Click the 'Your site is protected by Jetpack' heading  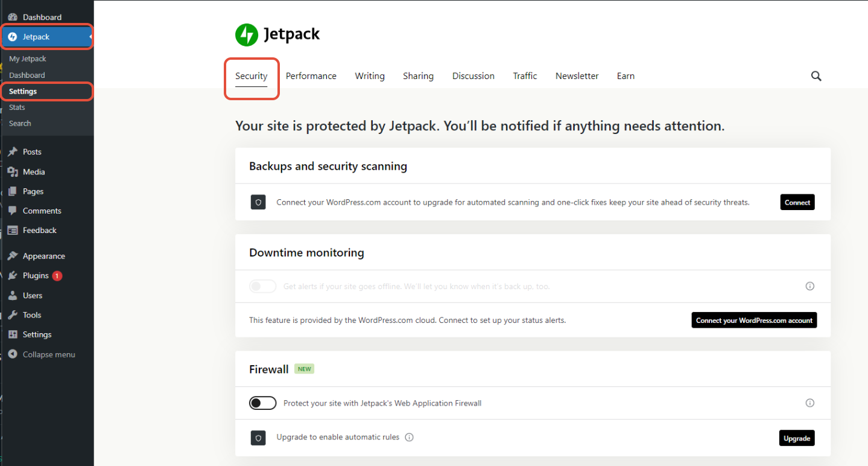click(480, 126)
